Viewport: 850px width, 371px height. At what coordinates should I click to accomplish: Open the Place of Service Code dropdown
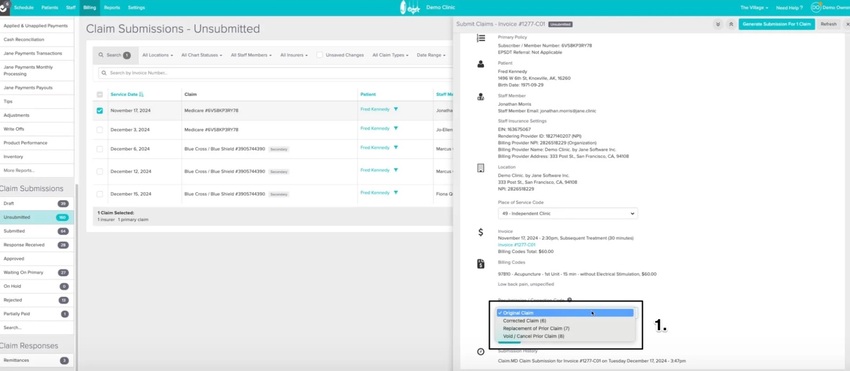tap(568, 214)
